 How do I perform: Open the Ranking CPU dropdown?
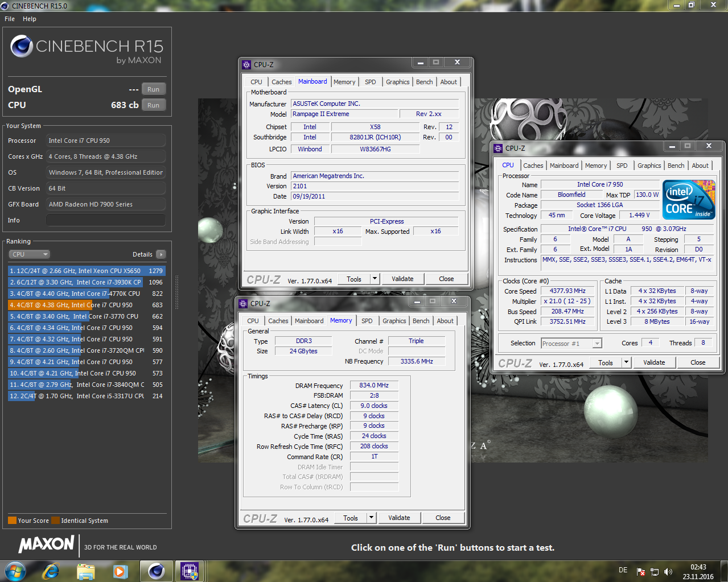point(30,254)
